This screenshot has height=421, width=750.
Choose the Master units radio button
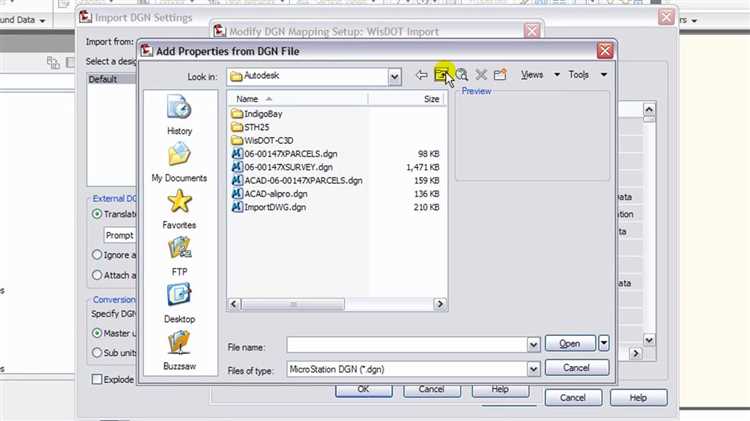coord(97,333)
